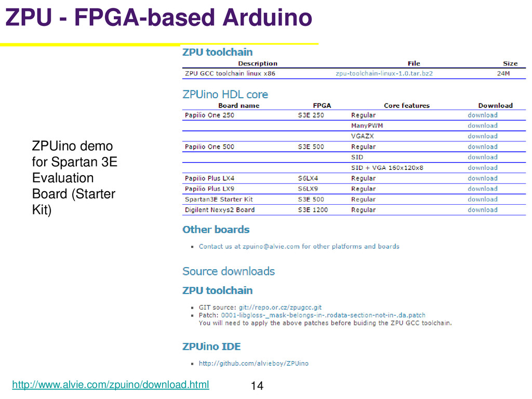
Task: Click the ZPUino IDE heading
Action: 211,347
